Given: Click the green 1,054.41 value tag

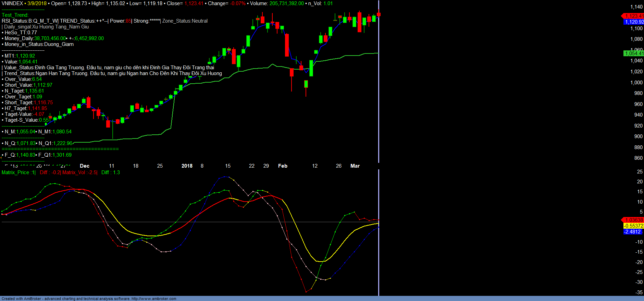Looking at the screenshot, I should click(x=634, y=53).
